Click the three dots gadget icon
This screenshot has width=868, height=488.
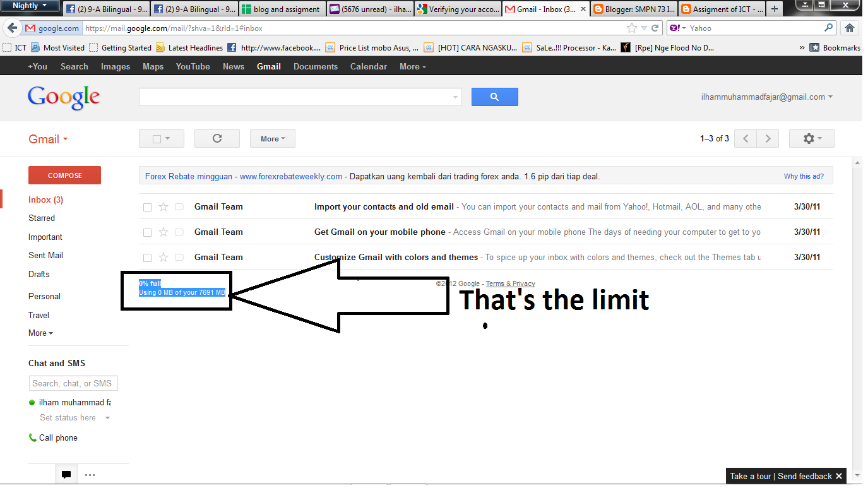[x=90, y=475]
